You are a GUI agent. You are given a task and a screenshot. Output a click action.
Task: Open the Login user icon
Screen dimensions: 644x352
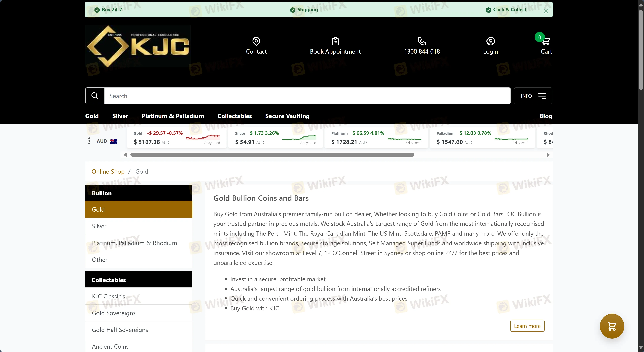(x=491, y=41)
